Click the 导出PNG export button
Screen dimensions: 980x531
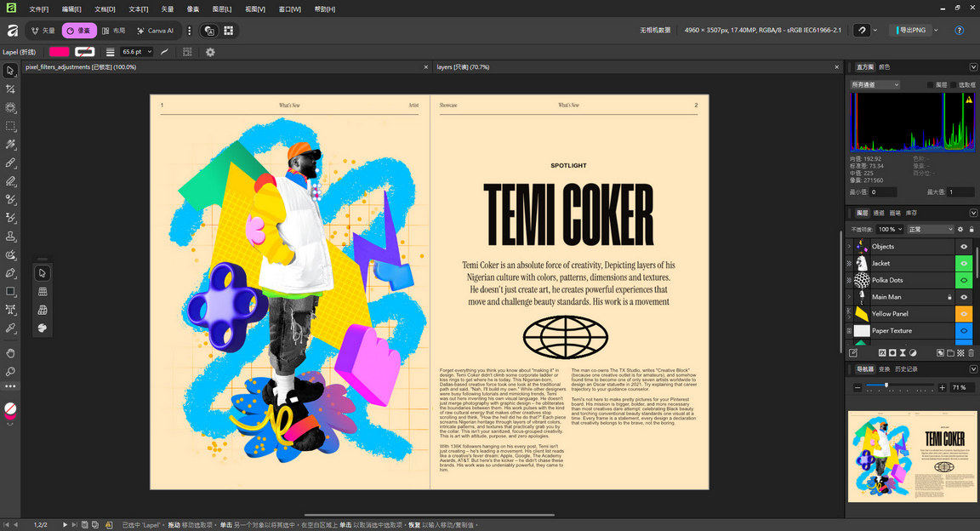click(913, 30)
